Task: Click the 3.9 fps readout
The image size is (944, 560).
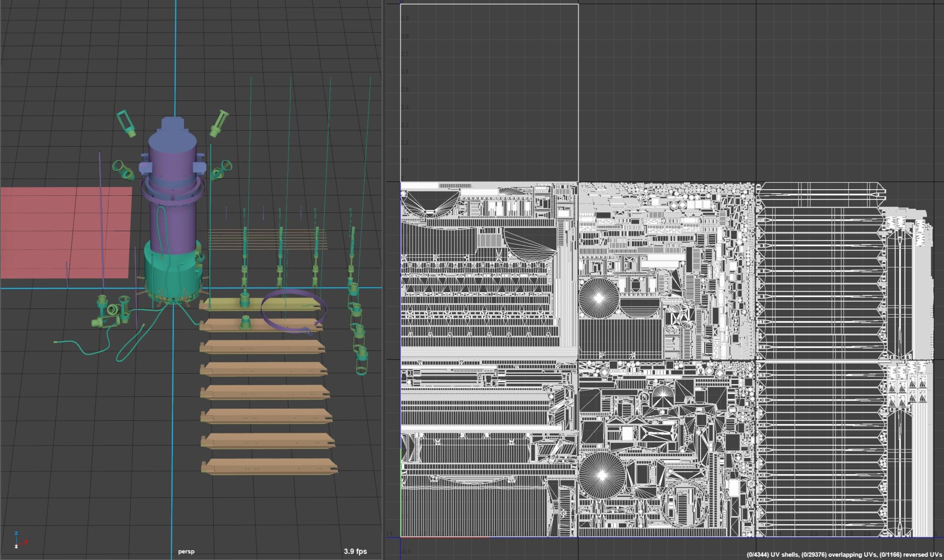Action: point(355,551)
